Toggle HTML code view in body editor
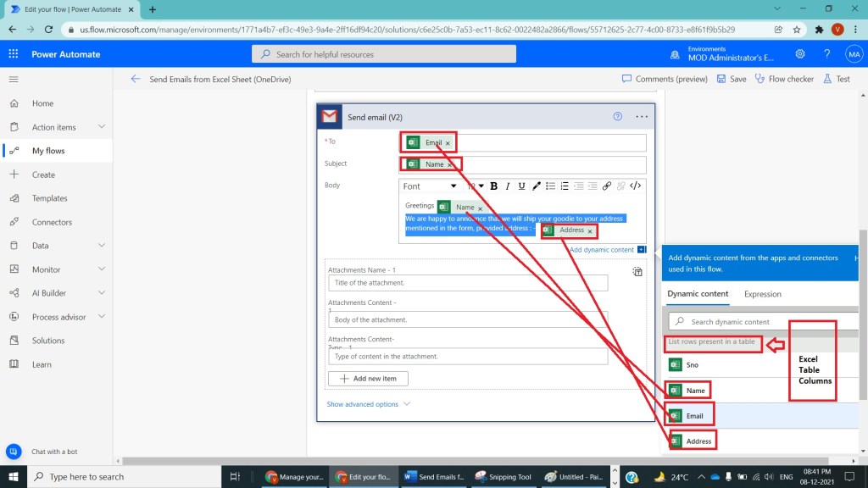 [636, 186]
